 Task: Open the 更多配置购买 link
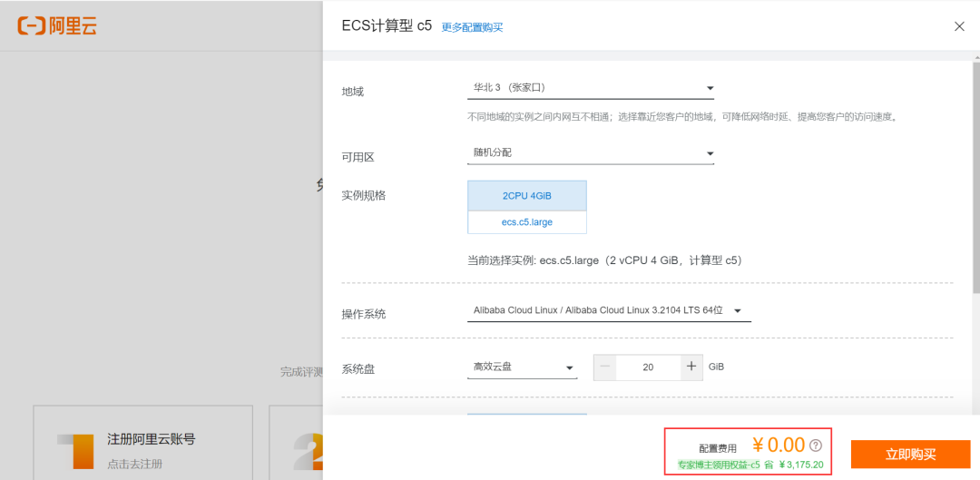(x=472, y=27)
